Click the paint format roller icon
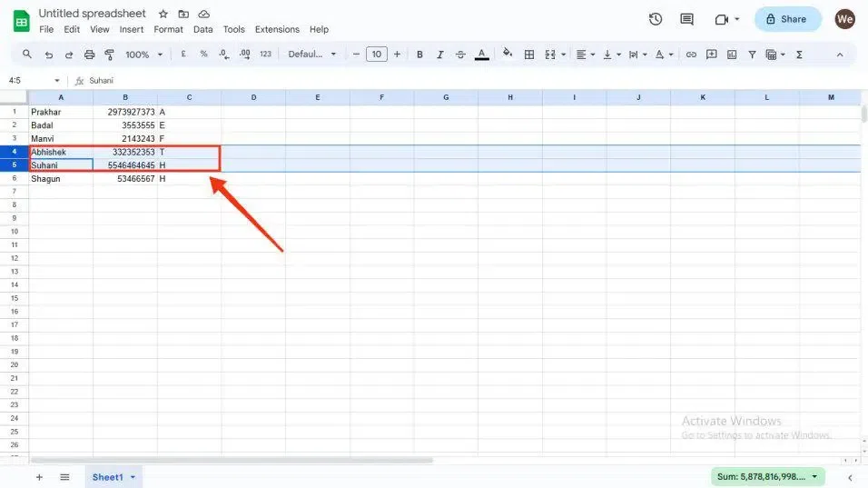The image size is (868, 488). [x=109, y=55]
